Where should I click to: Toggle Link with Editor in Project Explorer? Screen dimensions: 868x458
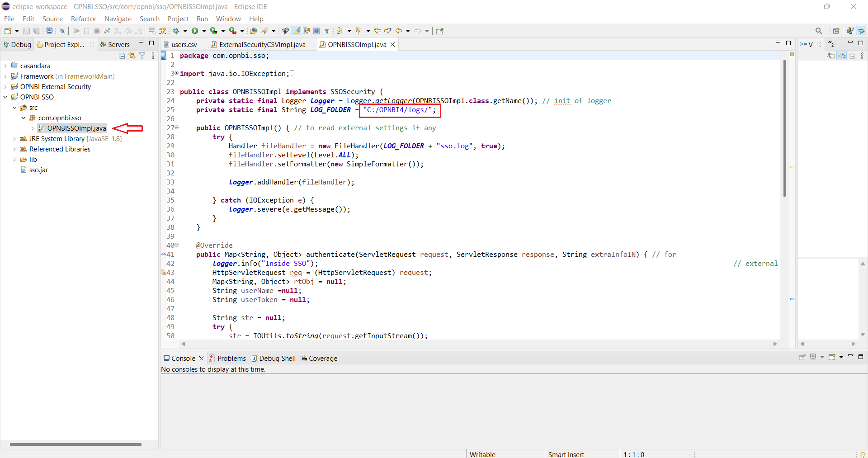pos(132,56)
